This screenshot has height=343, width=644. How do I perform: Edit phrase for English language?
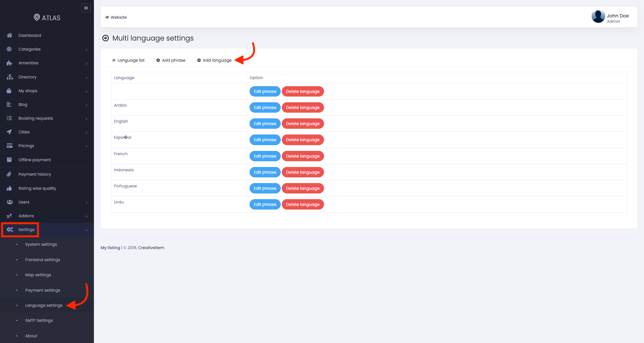click(x=265, y=124)
